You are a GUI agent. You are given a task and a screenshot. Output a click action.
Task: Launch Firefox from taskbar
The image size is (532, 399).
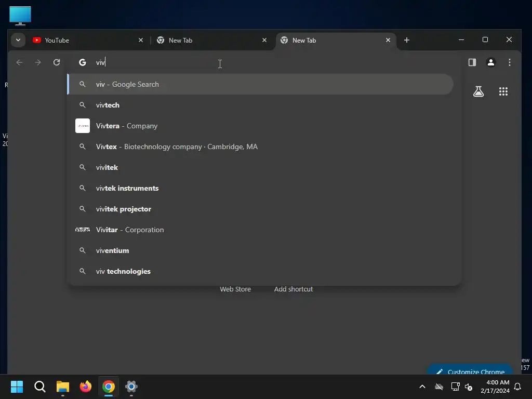point(86,387)
